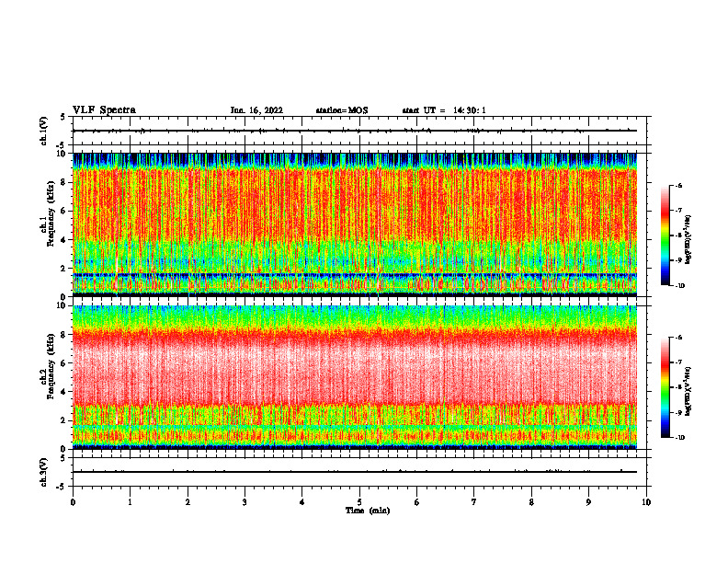Click the ch.1 voltage waveform trace panel

tap(359, 131)
